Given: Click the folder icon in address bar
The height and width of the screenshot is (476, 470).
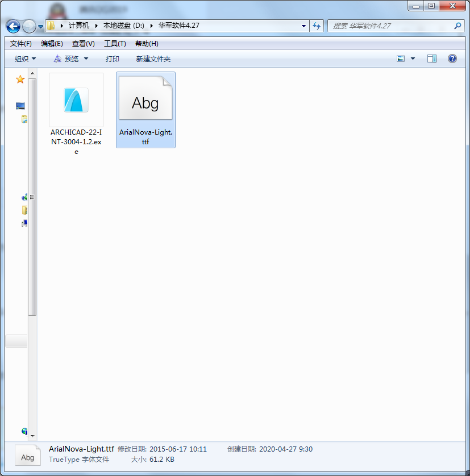Looking at the screenshot, I should [x=51, y=26].
